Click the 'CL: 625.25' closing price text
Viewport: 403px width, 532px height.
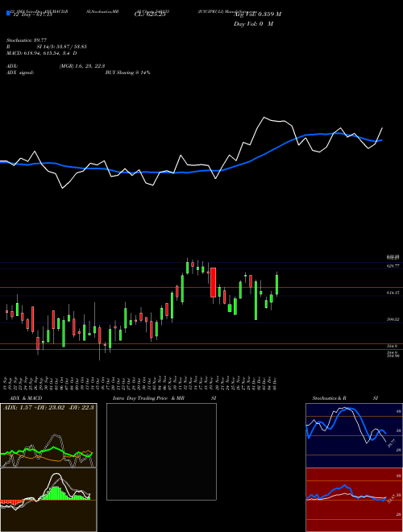point(150,15)
